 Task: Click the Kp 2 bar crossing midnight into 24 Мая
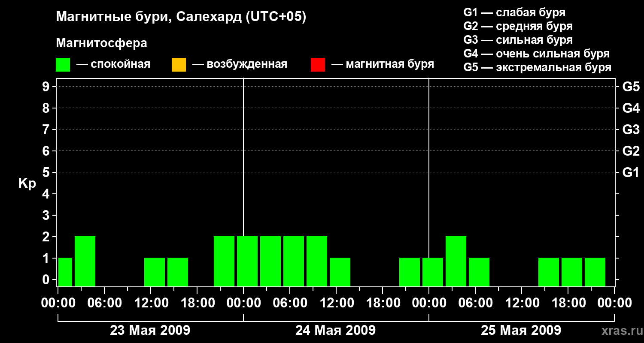[247, 261]
